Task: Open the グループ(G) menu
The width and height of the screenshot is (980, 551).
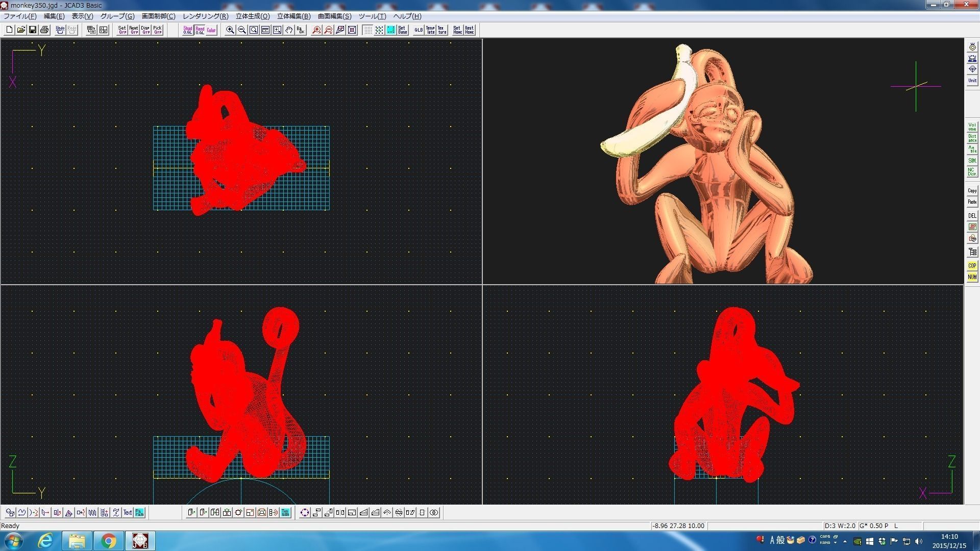Action: coord(117,16)
